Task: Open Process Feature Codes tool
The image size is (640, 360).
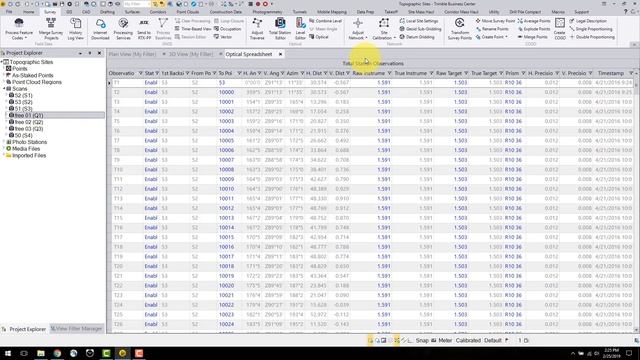Action: (19, 29)
